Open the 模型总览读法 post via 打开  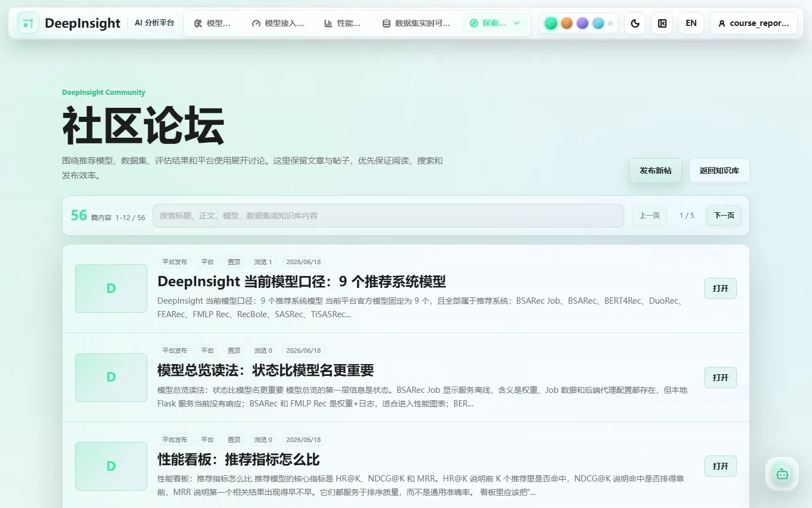721,378
